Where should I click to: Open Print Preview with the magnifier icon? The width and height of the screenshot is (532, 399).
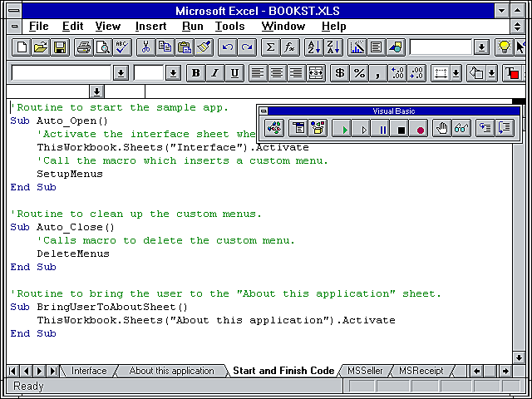click(103, 47)
